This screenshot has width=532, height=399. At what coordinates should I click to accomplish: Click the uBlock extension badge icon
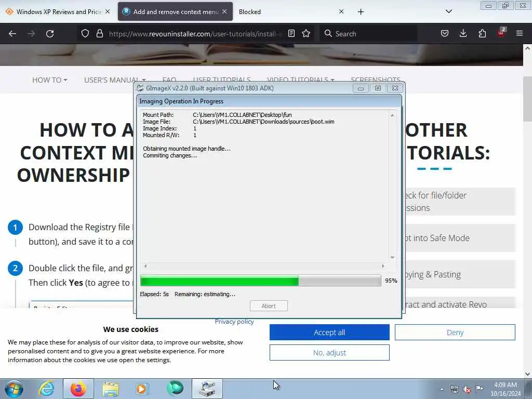[501, 33]
